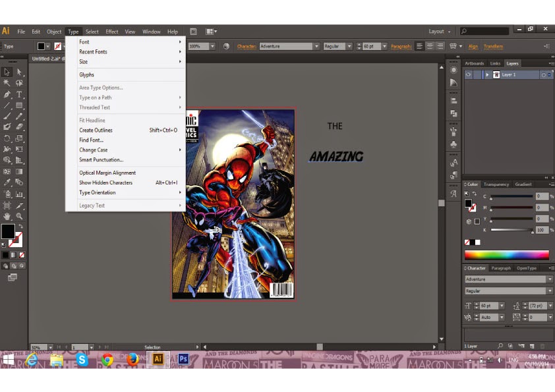Open the Transform link in control bar
Viewport: 555px width, 392px height.
pyautogui.click(x=493, y=46)
